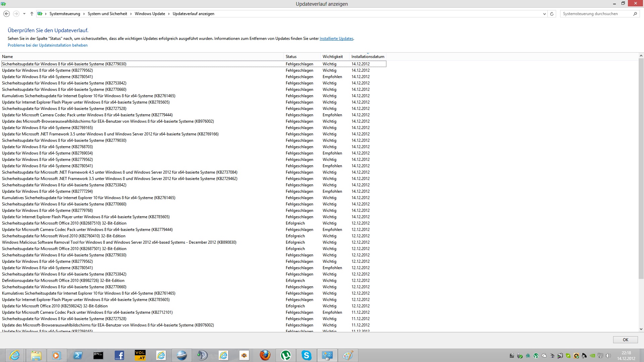Viewport: 644px width, 362px height.
Task: Select the .NET Framework 3.5 KB2769166 row
Action: pyautogui.click(x=194, y=134)
